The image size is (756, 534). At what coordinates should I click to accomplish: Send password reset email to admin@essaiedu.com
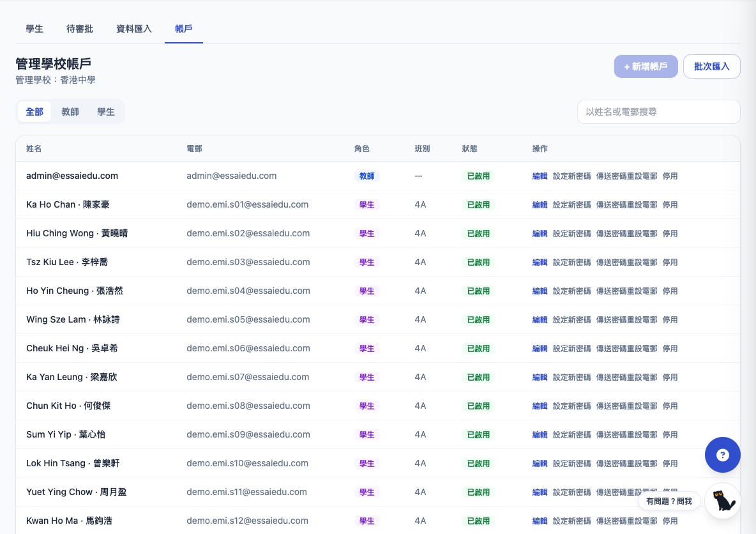point(627,176)
